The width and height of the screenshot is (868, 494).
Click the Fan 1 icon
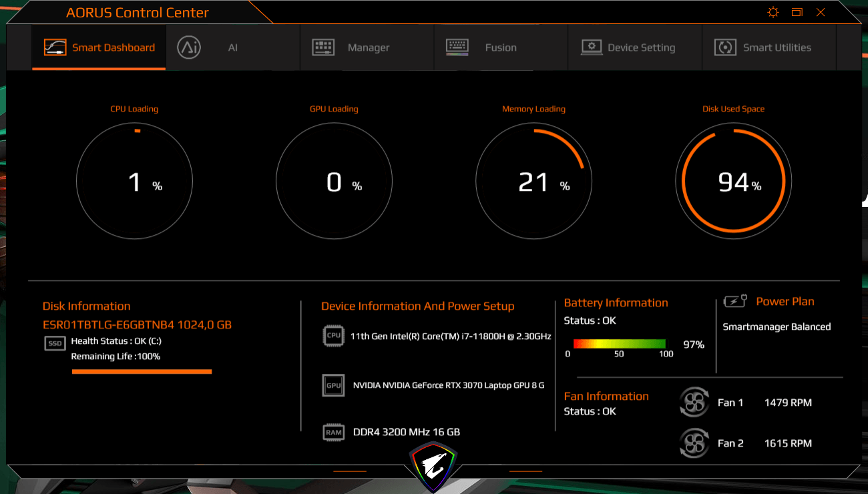(x=694, y=403)
